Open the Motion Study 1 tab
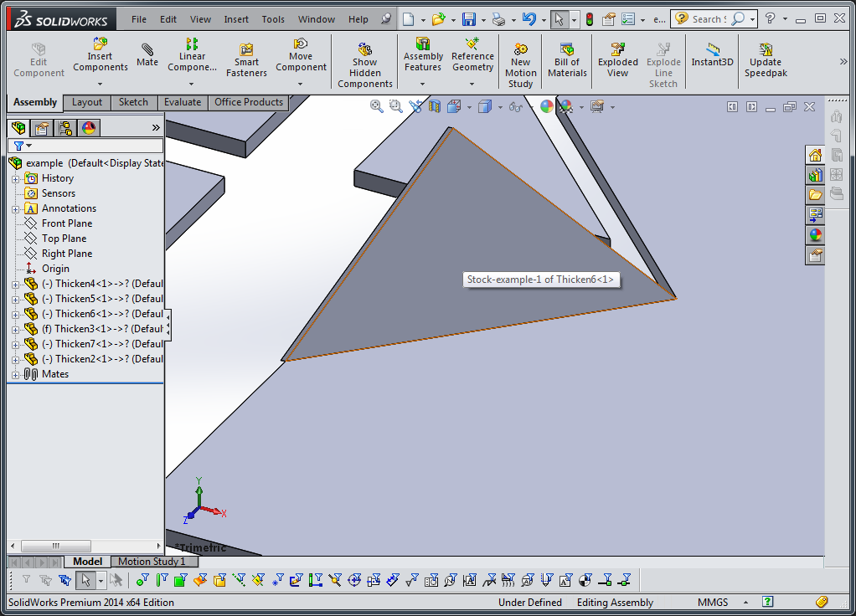856x616 pixels. coord(154,562)
